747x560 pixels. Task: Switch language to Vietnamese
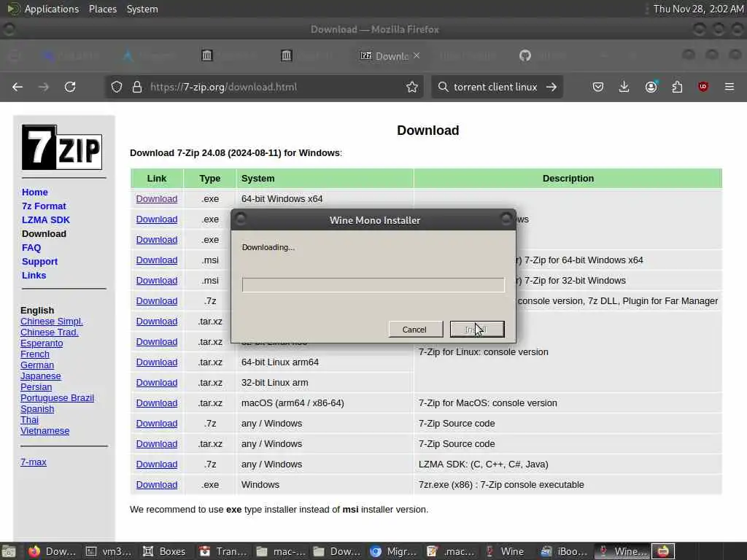[x=44, y=431]
